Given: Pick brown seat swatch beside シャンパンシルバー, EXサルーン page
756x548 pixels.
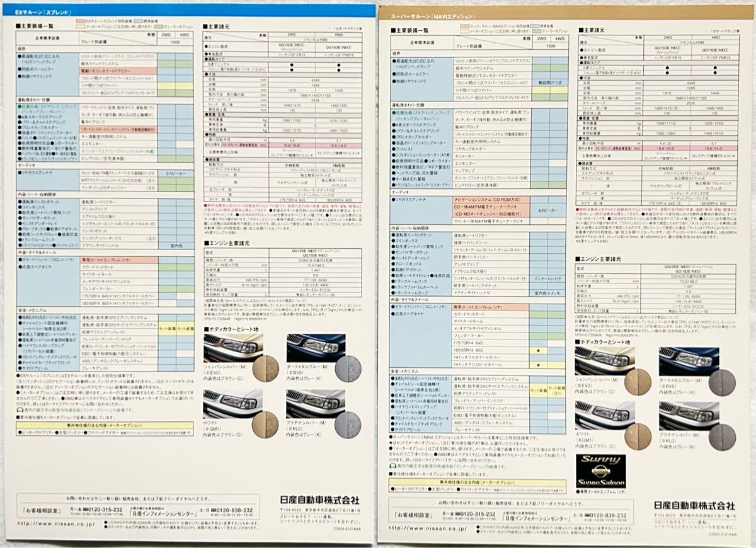Looking at the screenshot, I should tap(265, 368).
